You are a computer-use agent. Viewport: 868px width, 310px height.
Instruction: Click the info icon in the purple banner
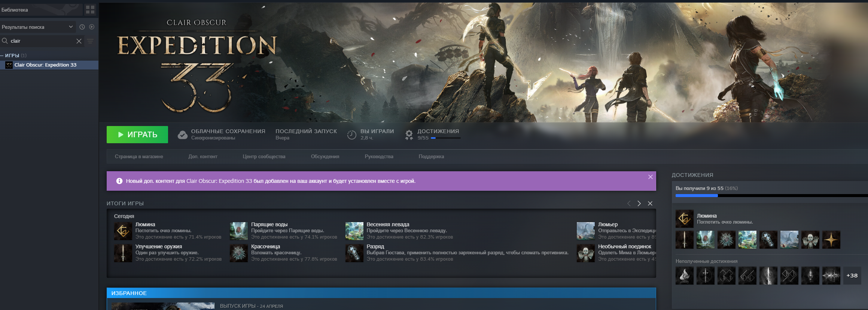click(x=119, y=181)
